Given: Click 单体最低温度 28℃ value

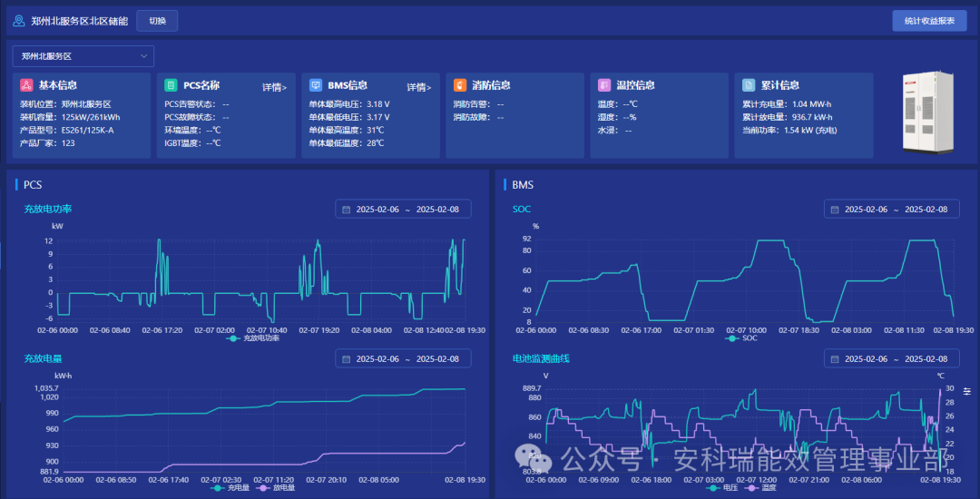Looking at the screenshot, I should [376, 143].
